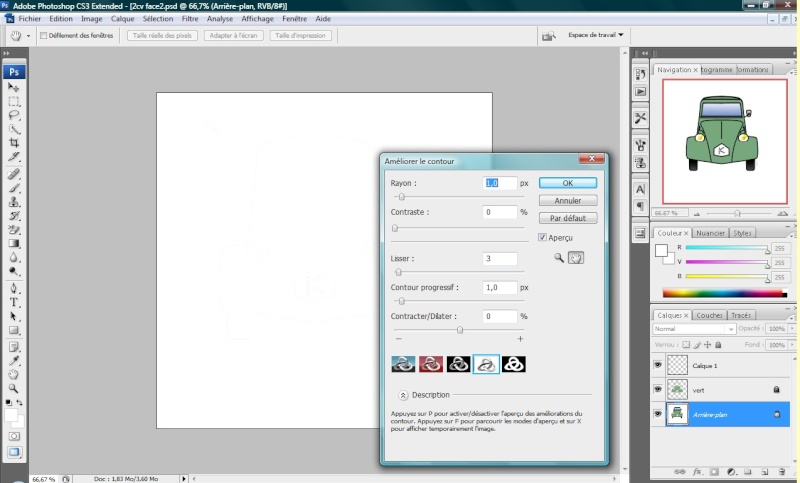Toggle lock position icon
Image resolution: width=800 pixels, height=483 pixels.
(x=708, y=345)
